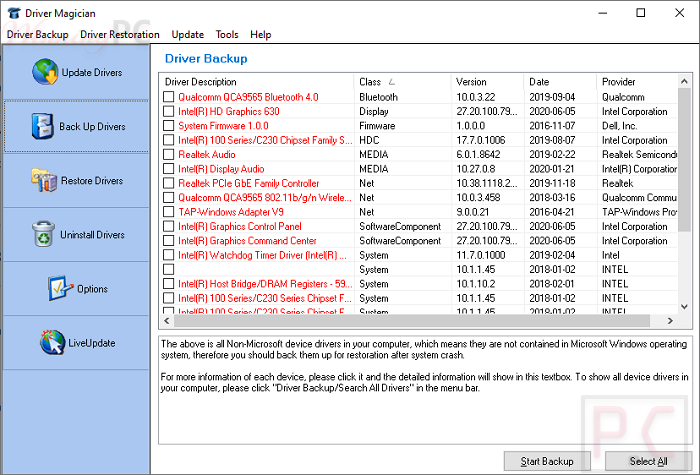Click the Dell, Inc. provider cell
The height and width of the screenshot is (475, 700).
coord(619,126)
